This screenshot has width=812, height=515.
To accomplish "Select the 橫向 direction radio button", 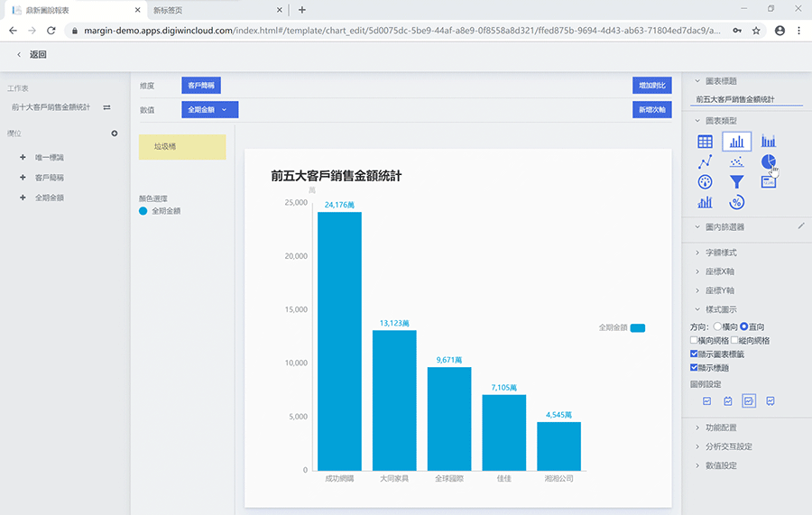I will [717, 326].
